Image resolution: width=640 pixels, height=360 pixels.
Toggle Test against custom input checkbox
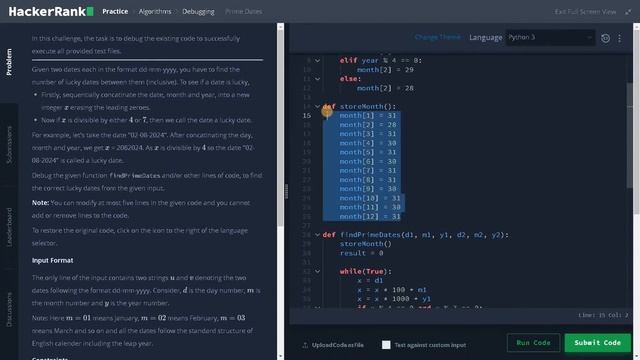[x=386, y=345]
